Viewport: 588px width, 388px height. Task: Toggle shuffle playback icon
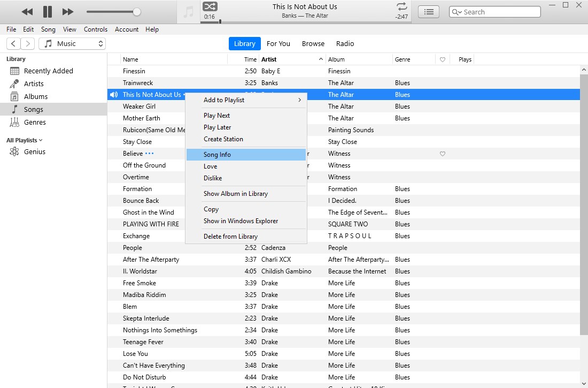click(210, 6)
